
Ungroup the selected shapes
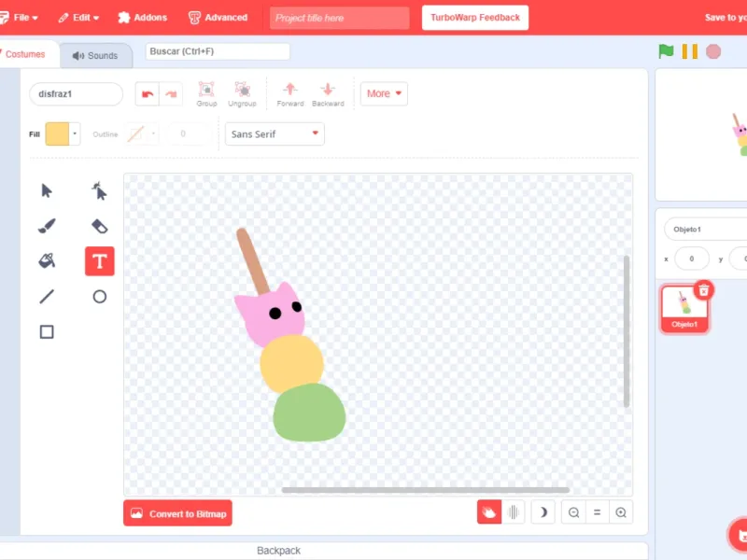pyautogui.click(x=242, y=94)
